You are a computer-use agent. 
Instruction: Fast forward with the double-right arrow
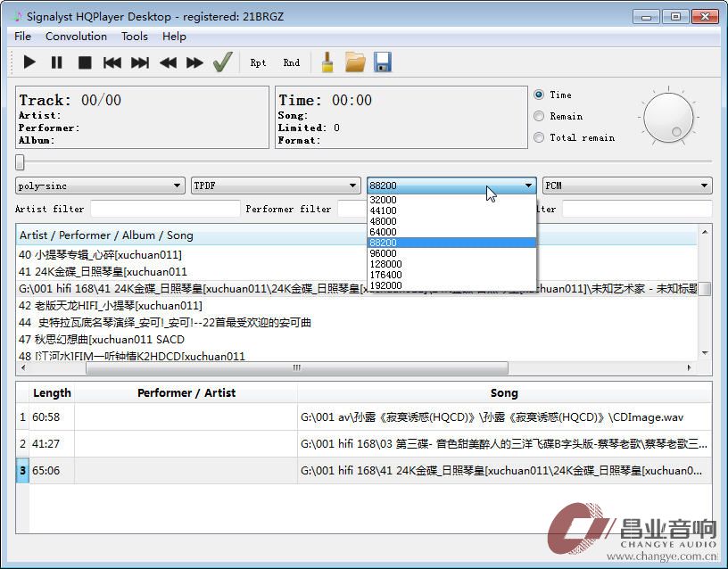click(x=194, y=62)
